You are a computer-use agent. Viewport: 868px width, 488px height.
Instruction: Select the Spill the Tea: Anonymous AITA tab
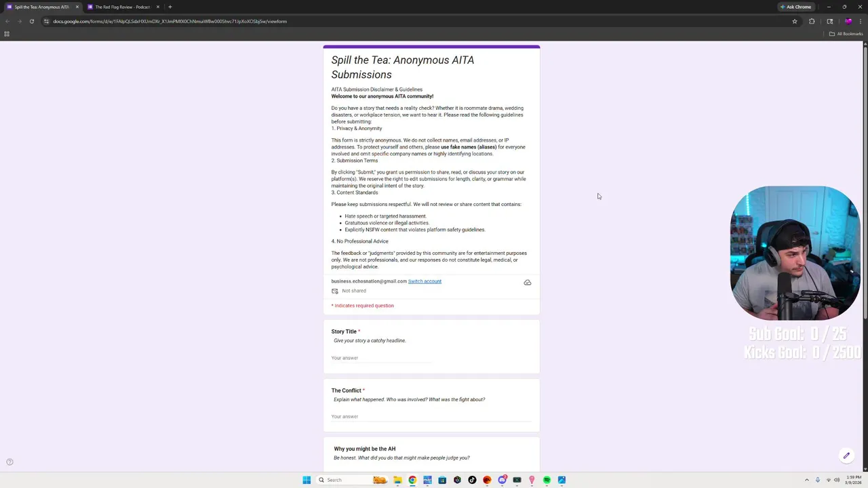point(41,7)
